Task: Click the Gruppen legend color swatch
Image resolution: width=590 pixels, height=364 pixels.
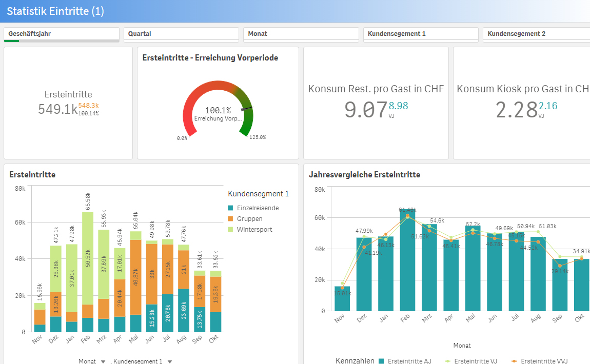Action: coord(231,218)
